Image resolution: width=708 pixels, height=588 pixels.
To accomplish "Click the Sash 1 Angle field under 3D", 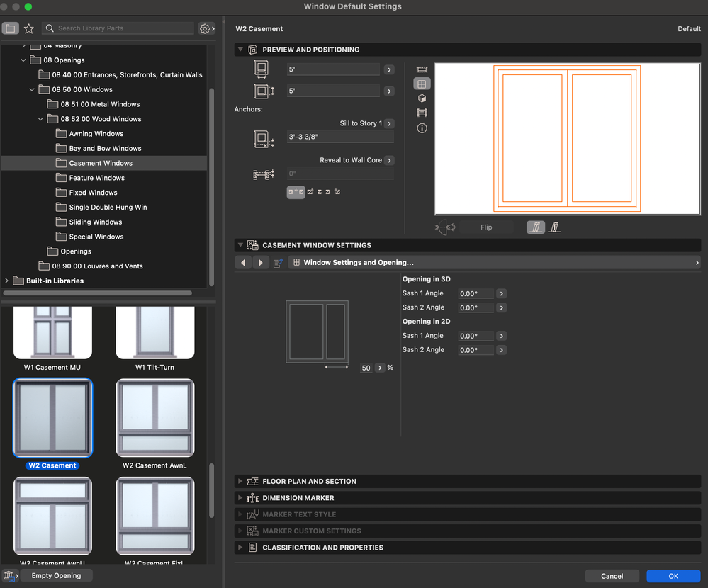I will coord(476,293).
